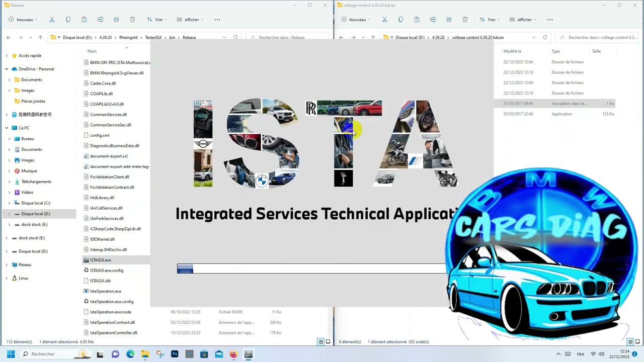
Task: Open the three-dots menu in Release window
Action: 217,20
